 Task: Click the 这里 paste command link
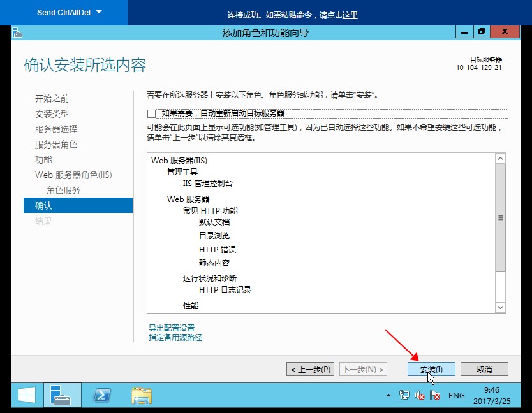(x=350, y=15)
